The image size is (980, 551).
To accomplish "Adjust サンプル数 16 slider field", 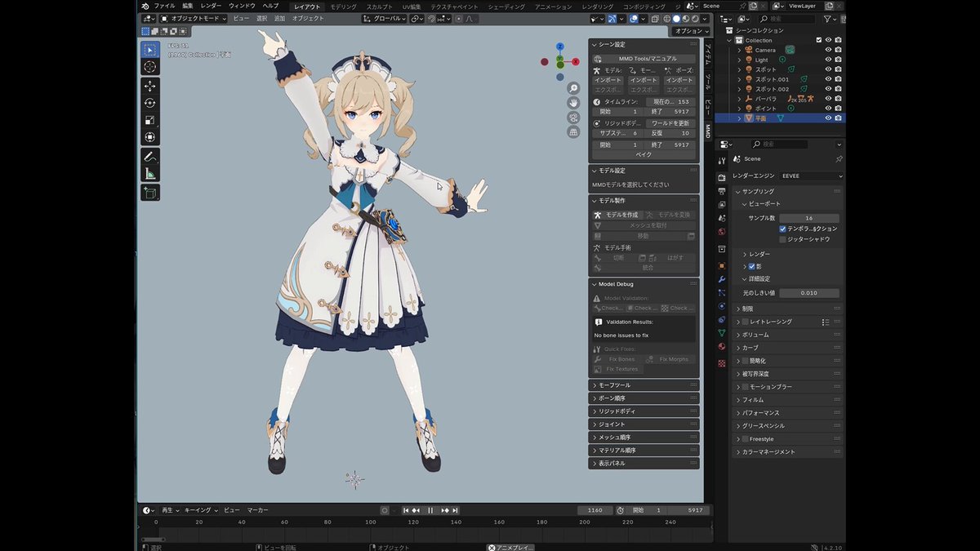I will (808, 218).
